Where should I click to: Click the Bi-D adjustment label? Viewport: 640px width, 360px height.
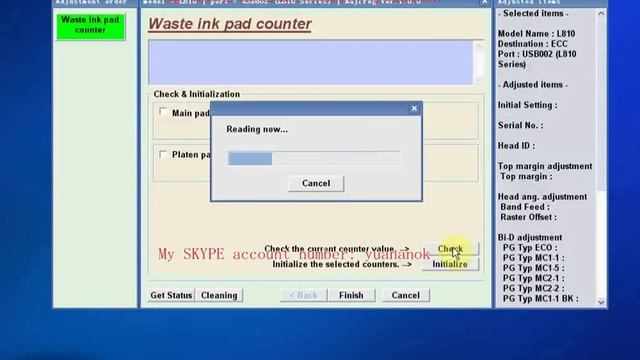530,238
